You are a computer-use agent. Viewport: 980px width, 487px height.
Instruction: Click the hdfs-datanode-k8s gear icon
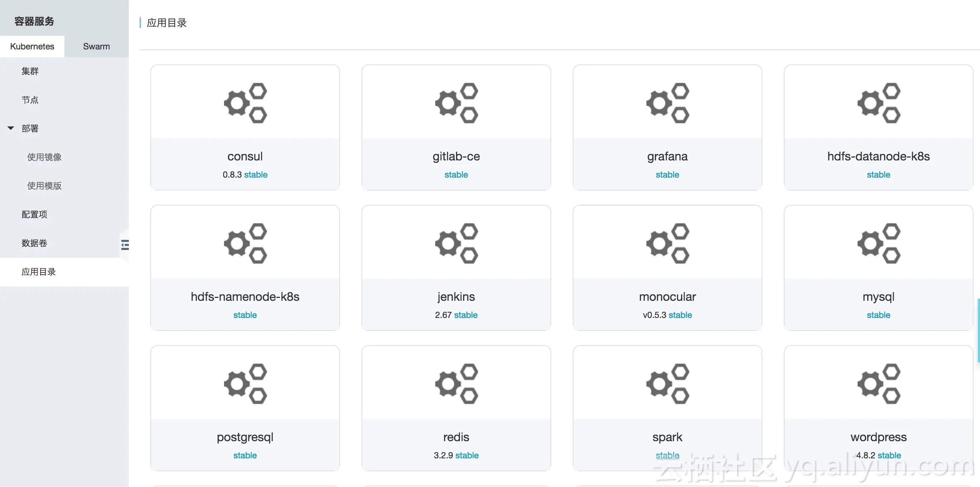pyautogui.click(x=878, y=103)
